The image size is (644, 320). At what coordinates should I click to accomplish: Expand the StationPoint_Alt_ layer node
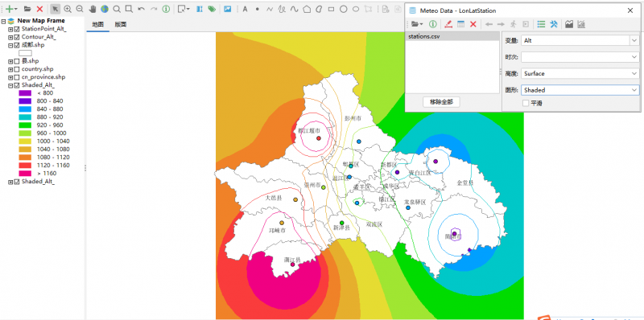[x=10, y=29]
